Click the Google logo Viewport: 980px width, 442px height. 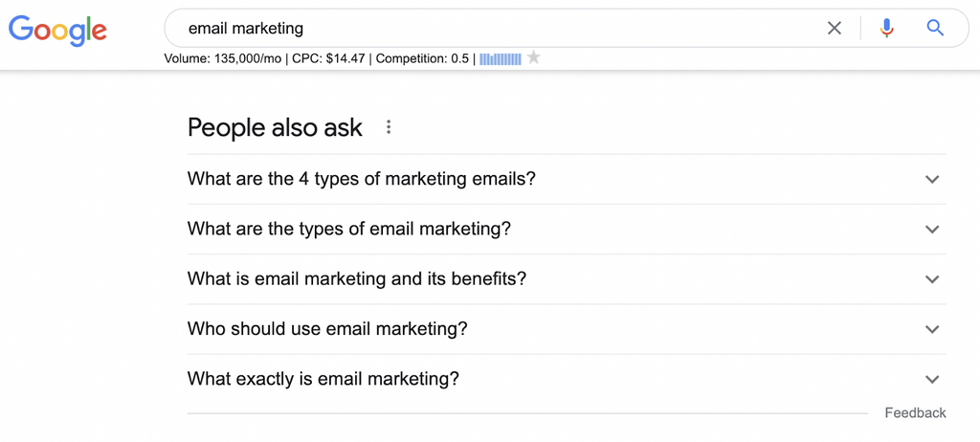click(57, 30)
